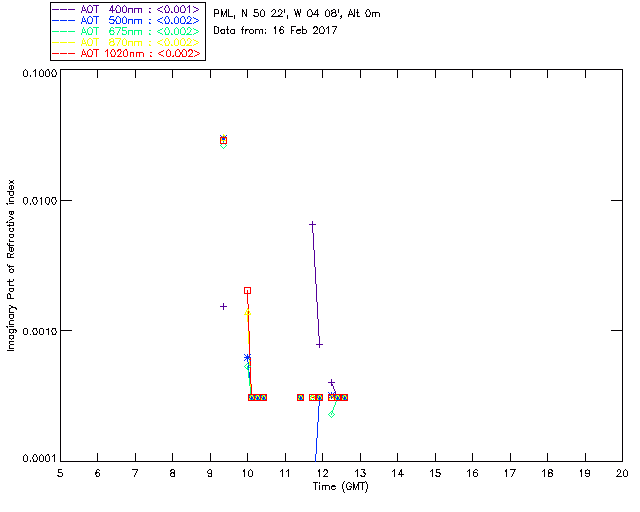The height and width of the screenshot is (512, 640).
Task: Click the AOT 1020nm legend entry
Action: 126,53
